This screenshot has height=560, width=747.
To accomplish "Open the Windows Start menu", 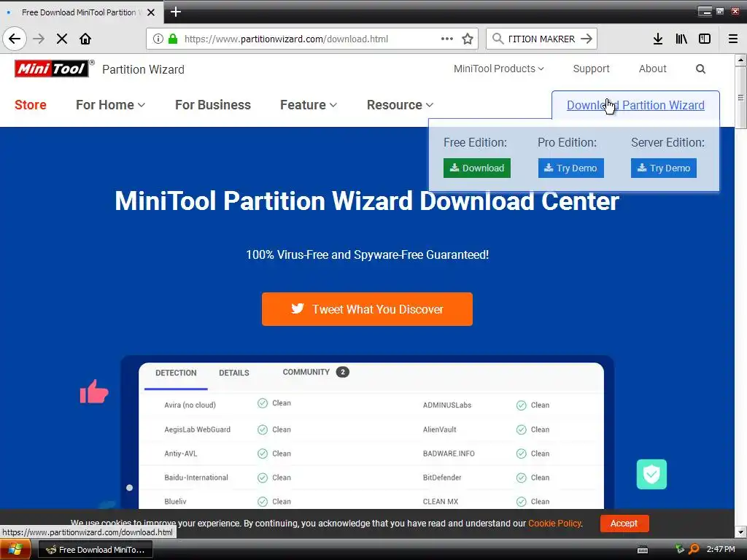I will (15, 550).
